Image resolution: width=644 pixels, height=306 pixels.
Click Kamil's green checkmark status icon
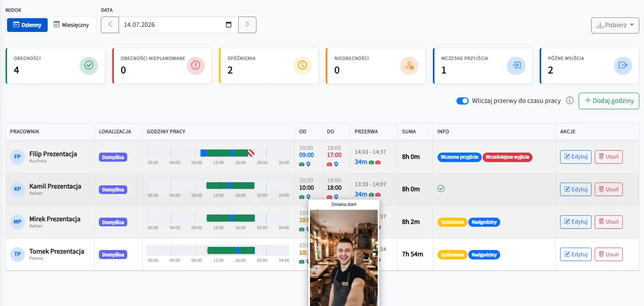pos(441,188)
